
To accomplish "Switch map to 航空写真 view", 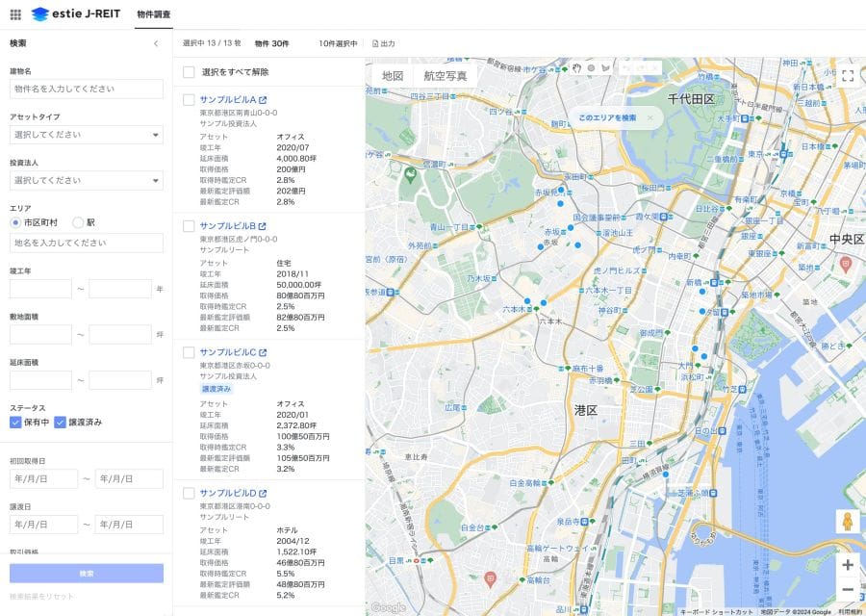I will click(446, 76).
